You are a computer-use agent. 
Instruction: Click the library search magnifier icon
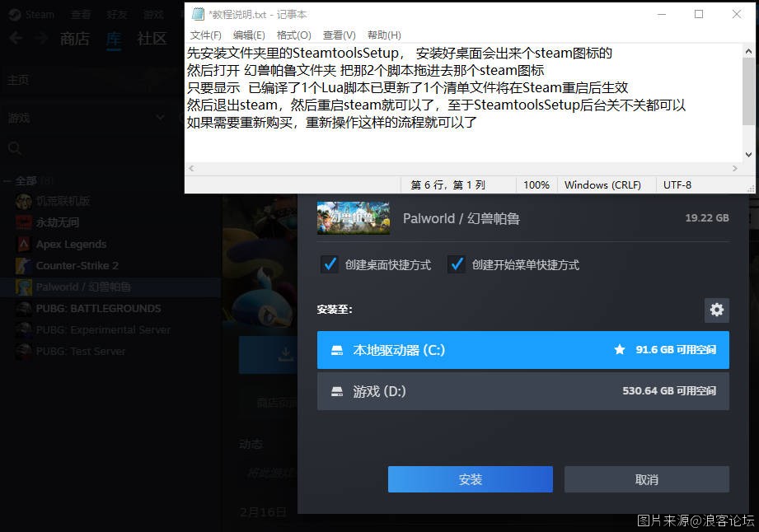[x=15, y=148]
